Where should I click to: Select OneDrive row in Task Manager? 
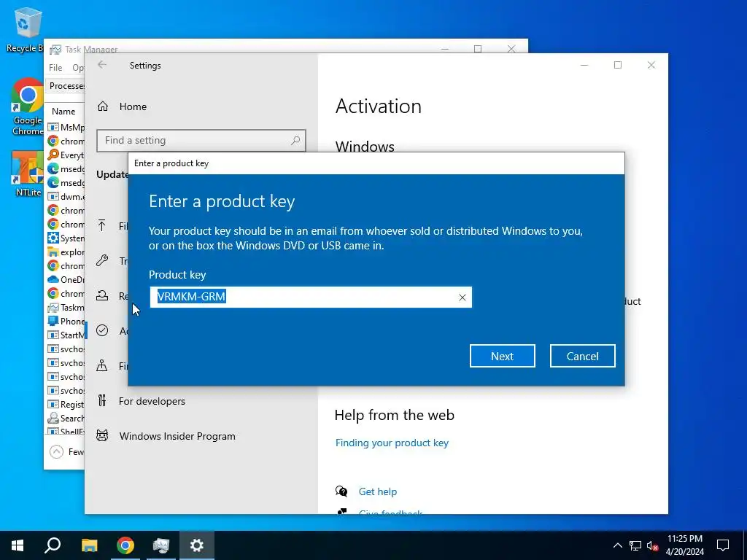[x=66, y=279]
